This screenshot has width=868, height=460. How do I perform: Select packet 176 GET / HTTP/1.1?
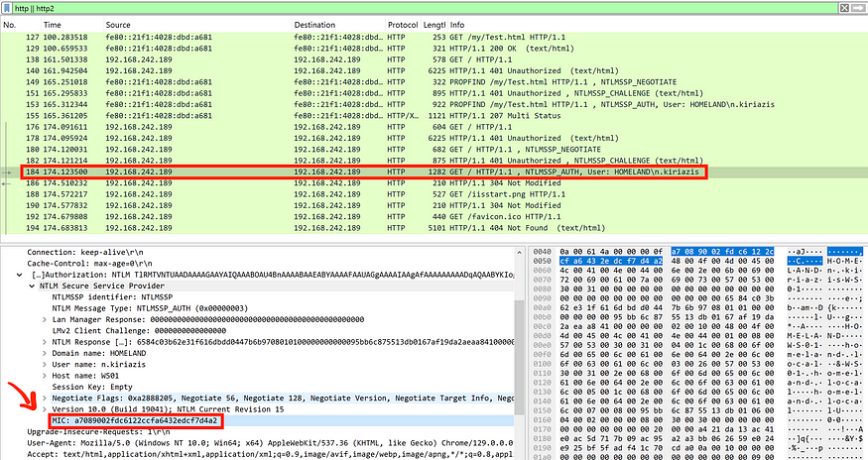[434, 127]
